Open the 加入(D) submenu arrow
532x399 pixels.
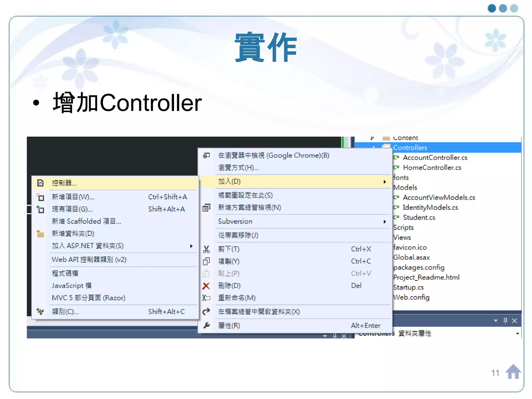385,182
